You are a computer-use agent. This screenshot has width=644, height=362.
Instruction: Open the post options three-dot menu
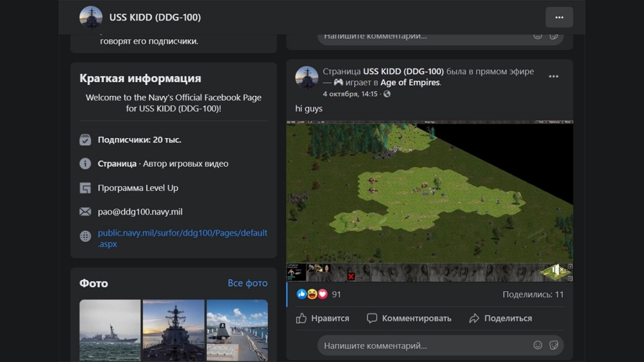click(x=553, y=77)
